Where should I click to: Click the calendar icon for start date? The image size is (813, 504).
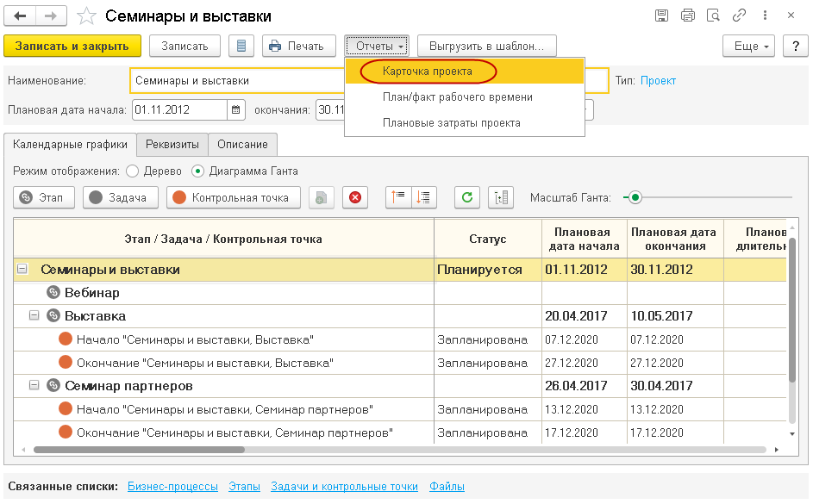pos(236,109)
